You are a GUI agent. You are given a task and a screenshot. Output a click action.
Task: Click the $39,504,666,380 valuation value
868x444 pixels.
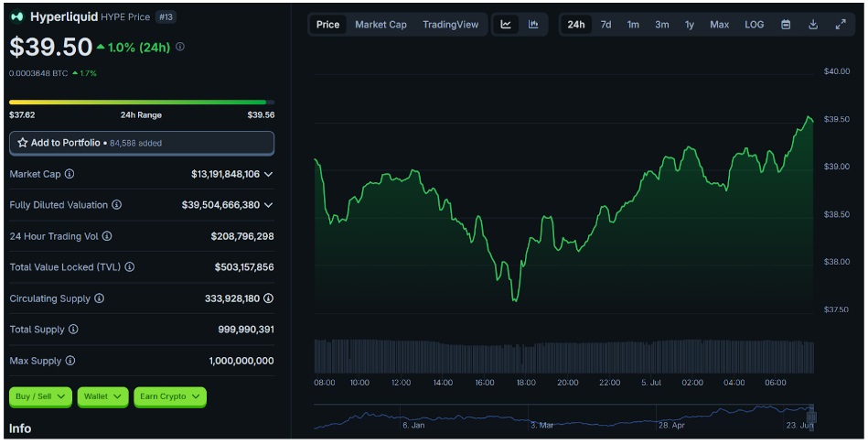click(x=220, y=205)
